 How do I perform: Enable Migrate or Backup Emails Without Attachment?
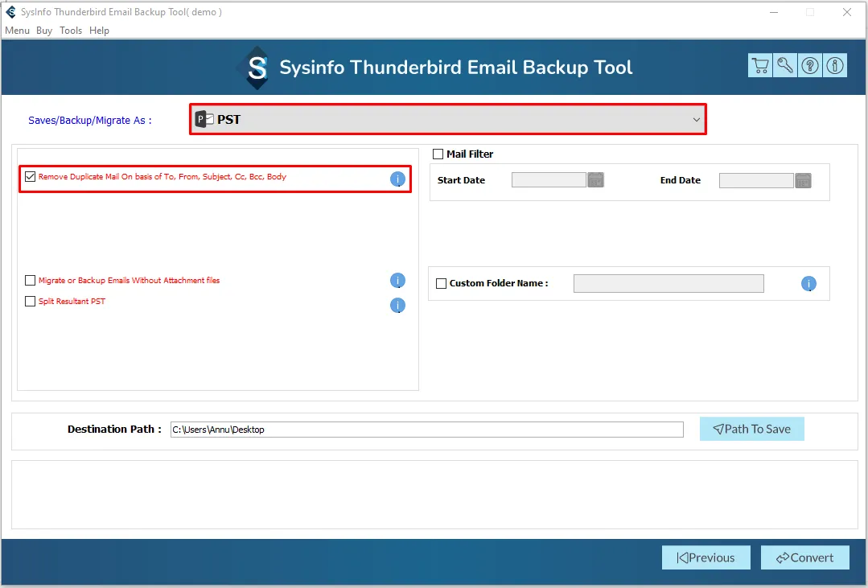(x=31, y=281)
